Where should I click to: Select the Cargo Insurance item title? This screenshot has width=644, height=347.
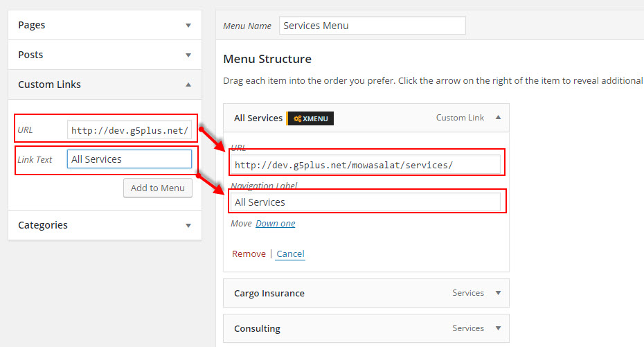(x=269, y=293)
